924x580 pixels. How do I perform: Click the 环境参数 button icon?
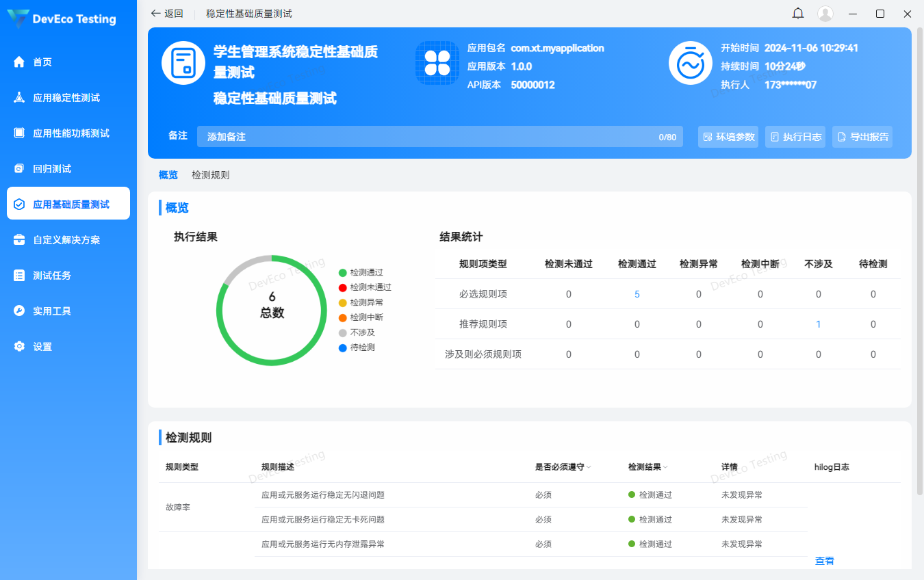click(708, 137)
